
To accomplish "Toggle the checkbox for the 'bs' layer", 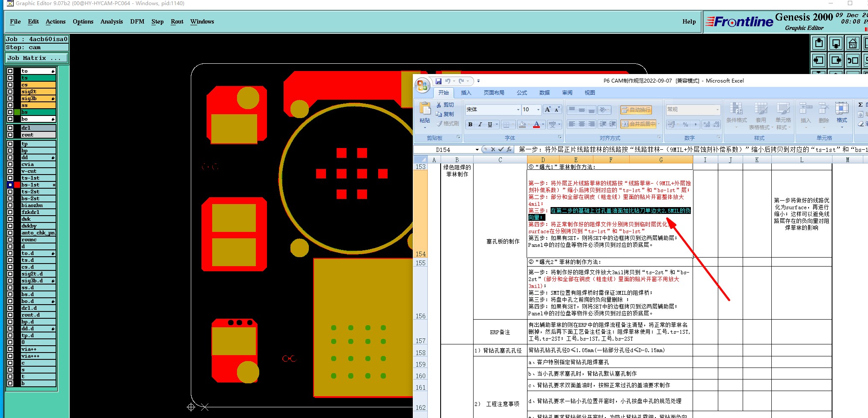I will coord(10,112).
